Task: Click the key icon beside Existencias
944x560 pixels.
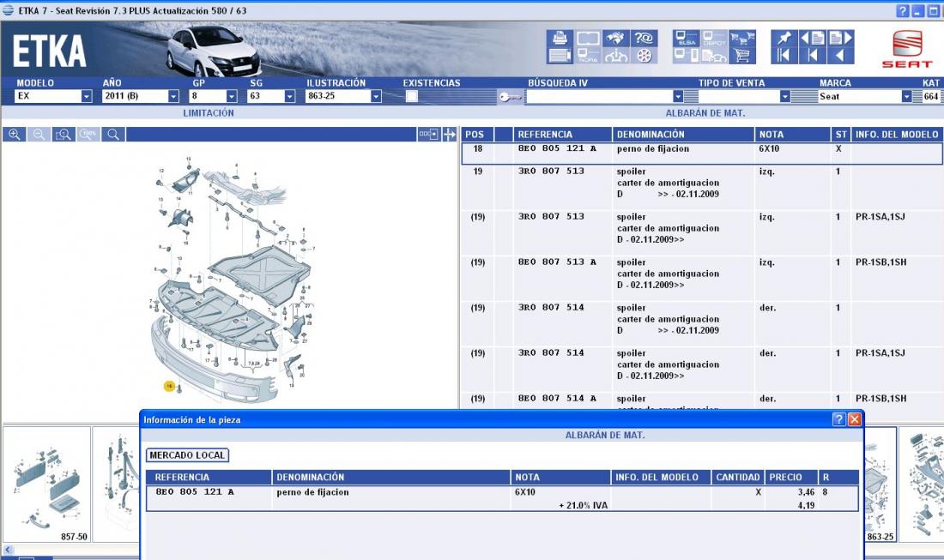Action: point(511,96)
